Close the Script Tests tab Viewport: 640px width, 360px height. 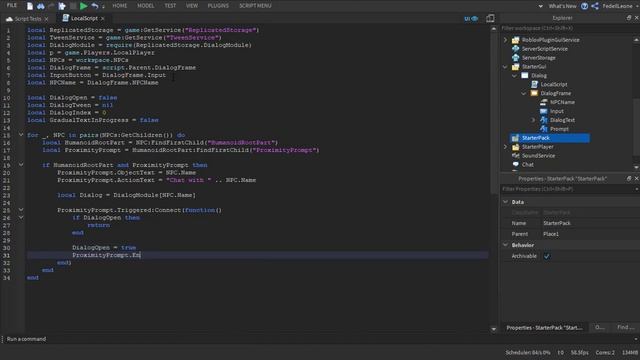click(x=46, y=19)
